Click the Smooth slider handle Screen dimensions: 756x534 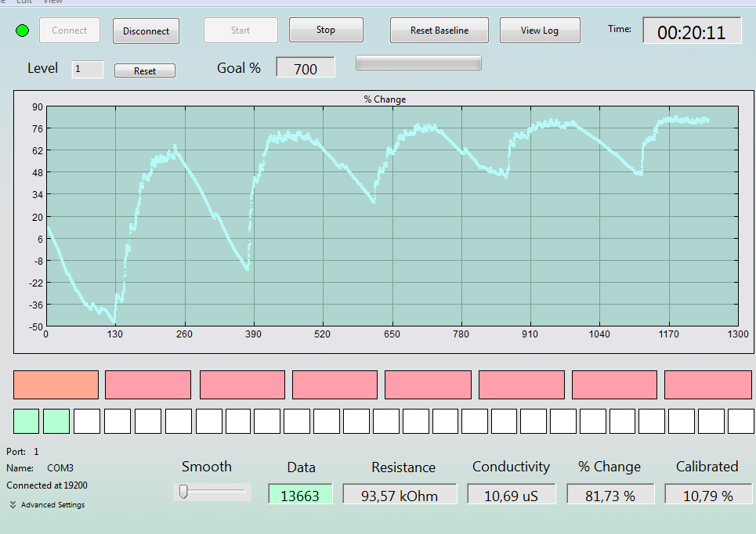183,492
